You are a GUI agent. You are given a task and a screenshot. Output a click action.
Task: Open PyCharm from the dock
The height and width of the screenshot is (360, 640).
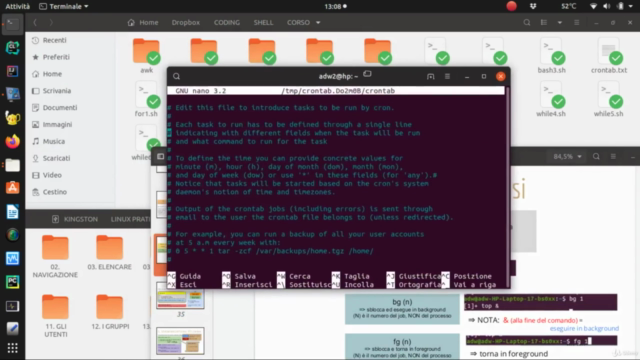(x=12, y=282)
